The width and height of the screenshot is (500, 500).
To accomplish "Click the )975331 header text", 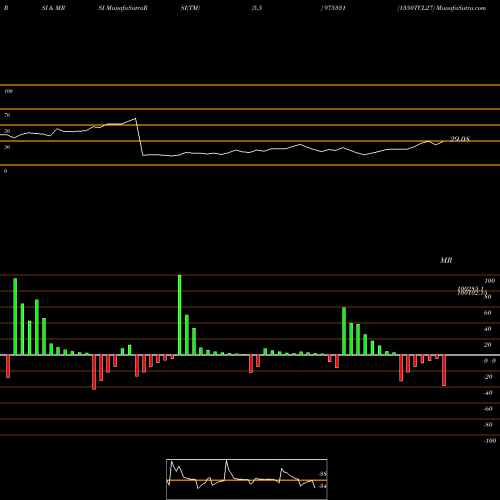I will point(333,8).
